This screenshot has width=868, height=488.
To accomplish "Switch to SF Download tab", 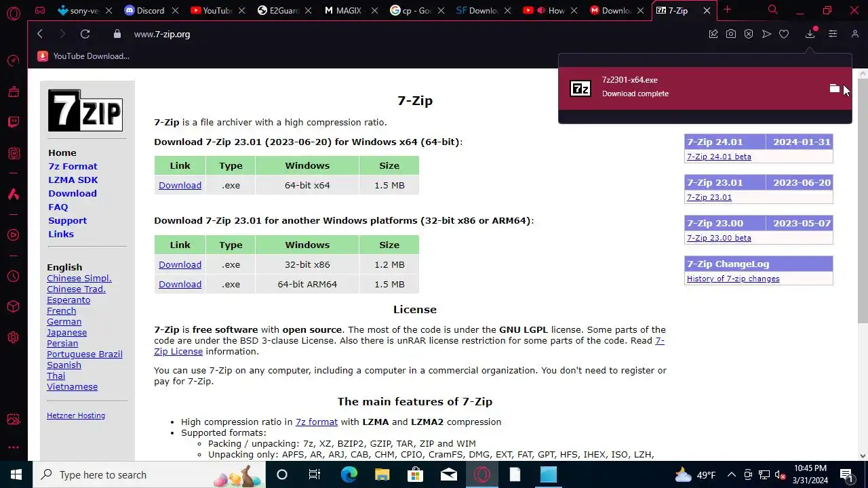I will (x=483, y=10).
